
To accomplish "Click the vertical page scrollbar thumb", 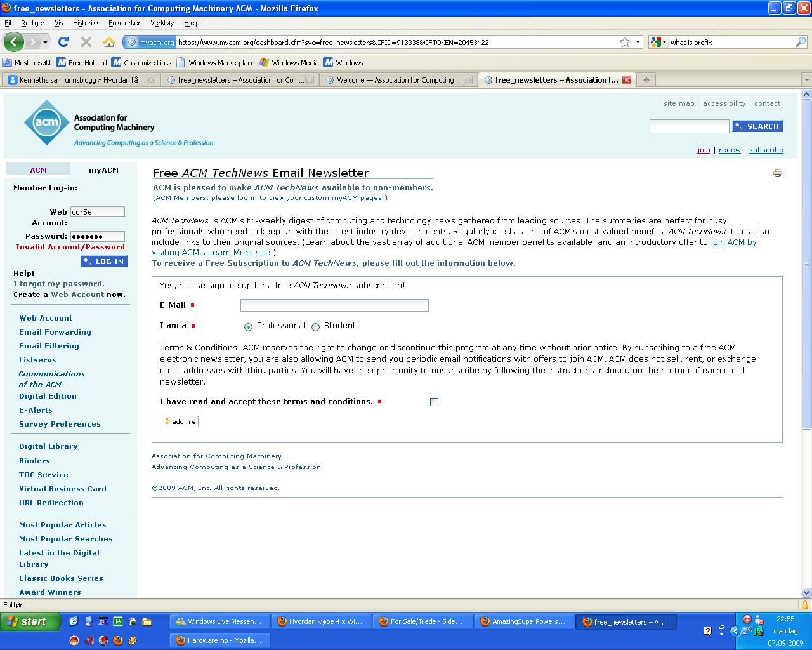I will [807, 264].
